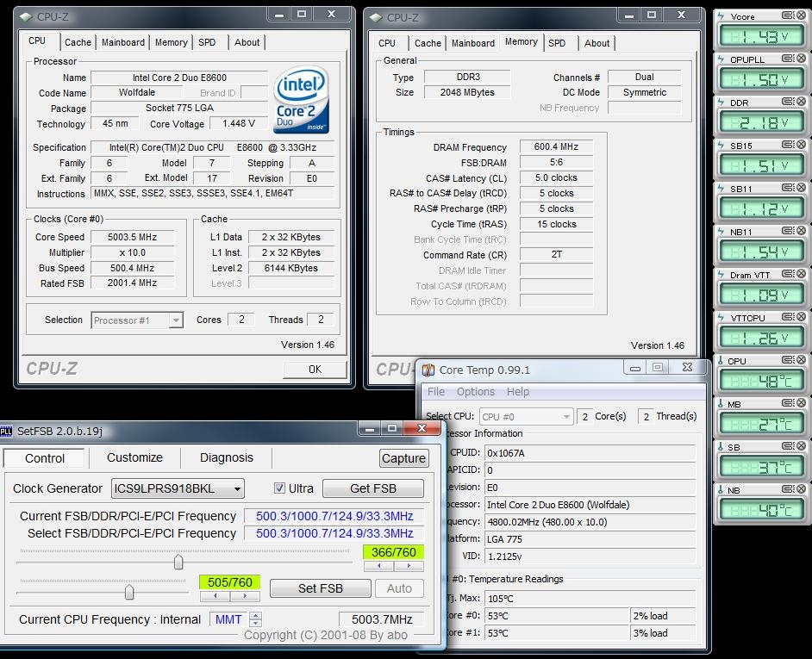Screen dimensions: 812x659
Task: Open settings icon on the CPUPLL gadget
Action: [788, 59]
